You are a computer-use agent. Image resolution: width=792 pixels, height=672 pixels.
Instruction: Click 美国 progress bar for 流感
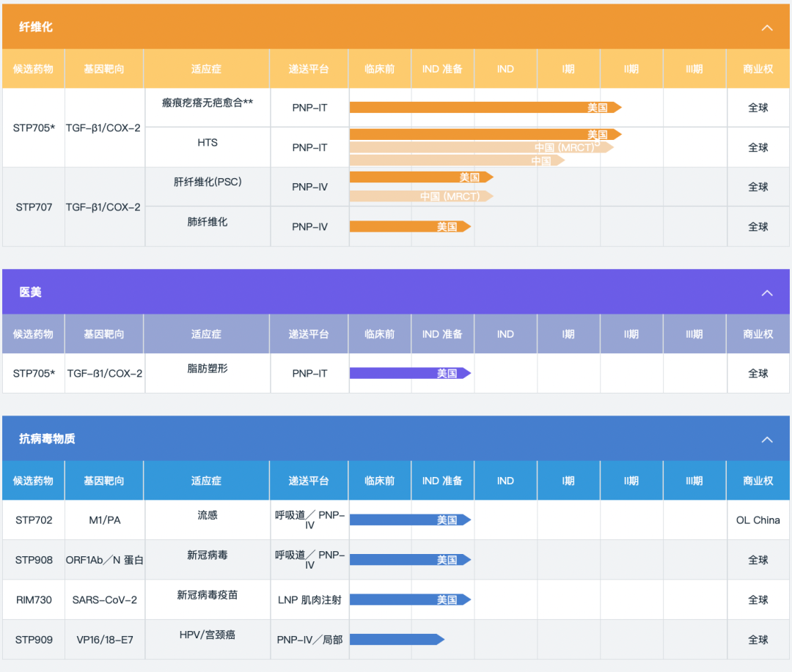pos(410,520)
